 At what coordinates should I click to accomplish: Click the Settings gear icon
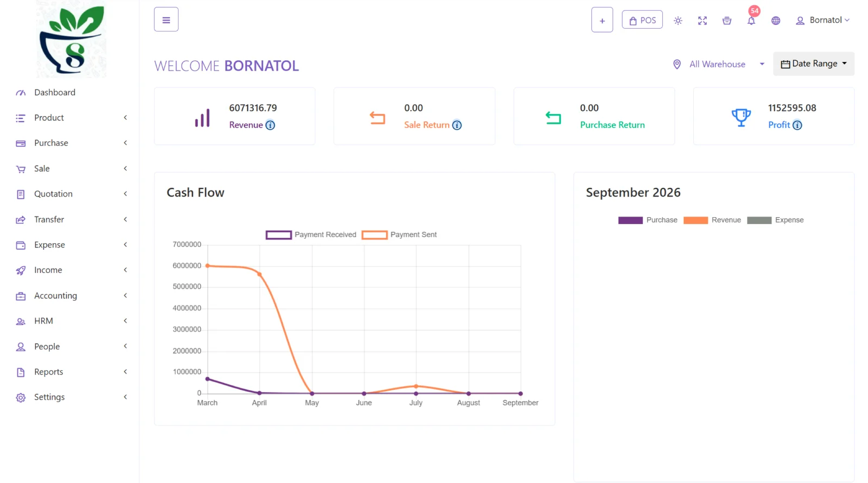pyautogui.click(x=21, y=397)
